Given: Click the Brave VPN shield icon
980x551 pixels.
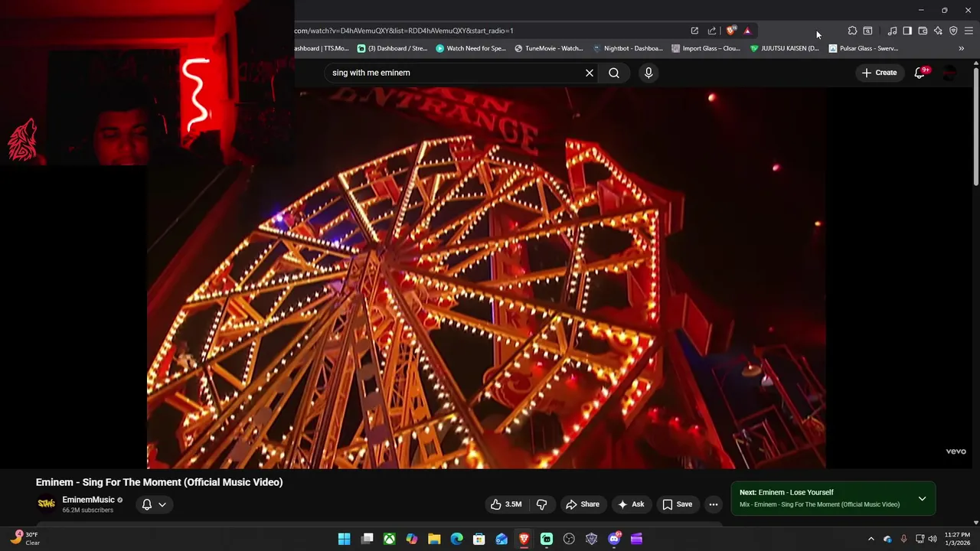Looking at the screenshot, I should click(x=953, y=31).
